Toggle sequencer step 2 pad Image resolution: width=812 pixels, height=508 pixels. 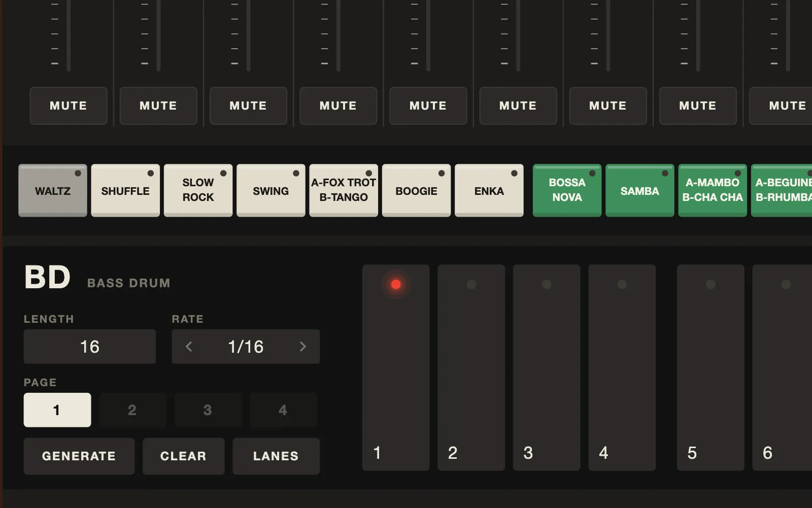click(471, 367)
